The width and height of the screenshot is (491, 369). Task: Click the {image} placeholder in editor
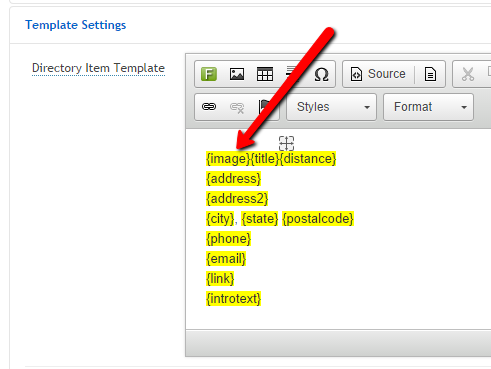click(228, 159)
